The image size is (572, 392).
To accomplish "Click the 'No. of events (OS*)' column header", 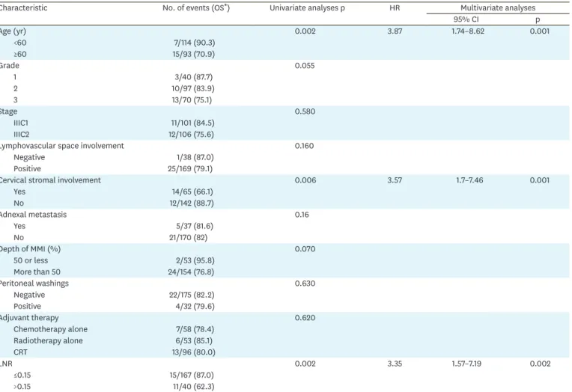I will (196, 7).
